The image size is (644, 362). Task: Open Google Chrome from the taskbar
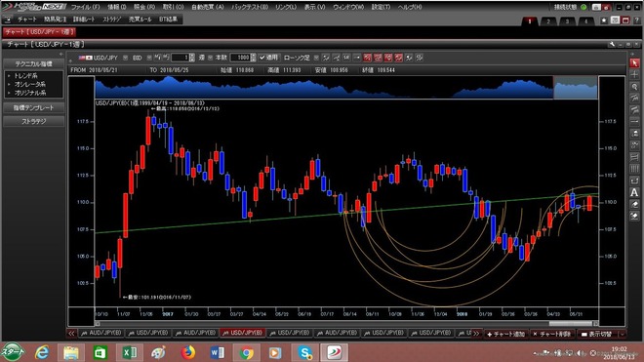tap(247, 352)
